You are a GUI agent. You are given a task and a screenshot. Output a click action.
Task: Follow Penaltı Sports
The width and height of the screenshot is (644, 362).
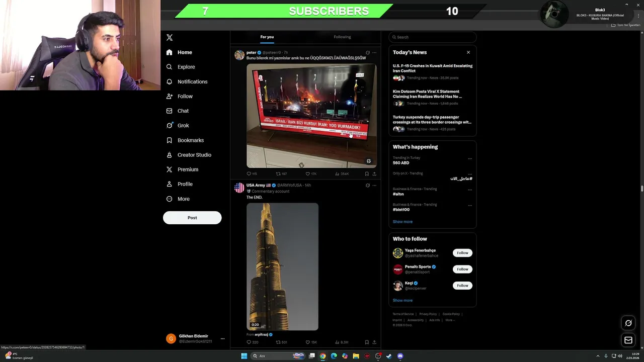click(x=462, y=269)
